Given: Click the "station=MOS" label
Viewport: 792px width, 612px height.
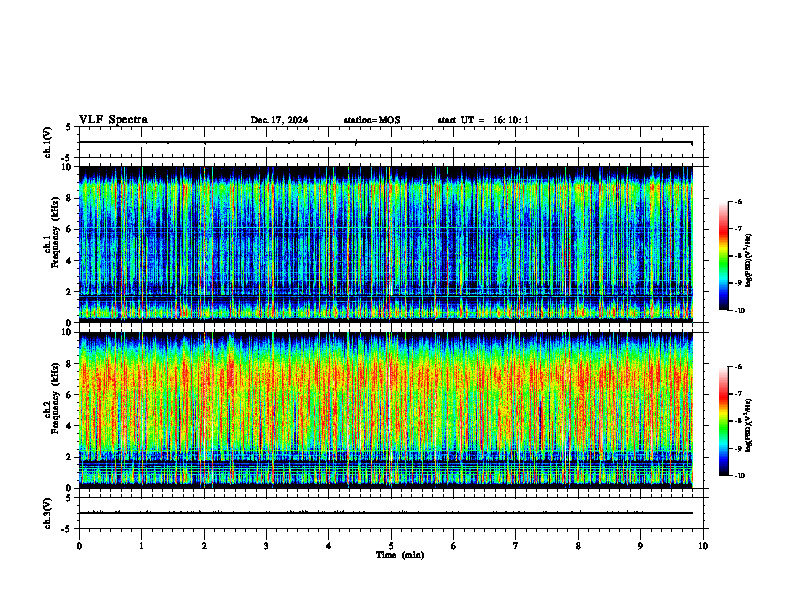Looking at the screenshot, I should (372, 120).
